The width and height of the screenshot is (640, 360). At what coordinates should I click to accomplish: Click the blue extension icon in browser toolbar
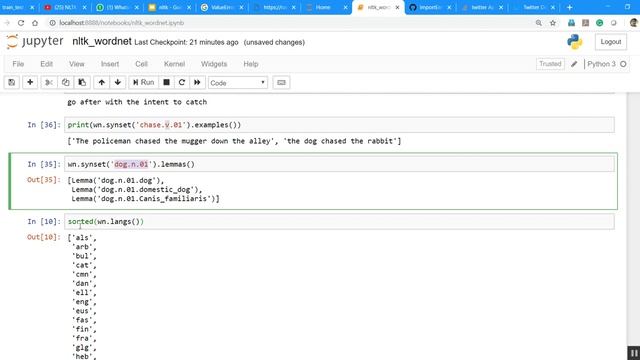pos(571,23)
